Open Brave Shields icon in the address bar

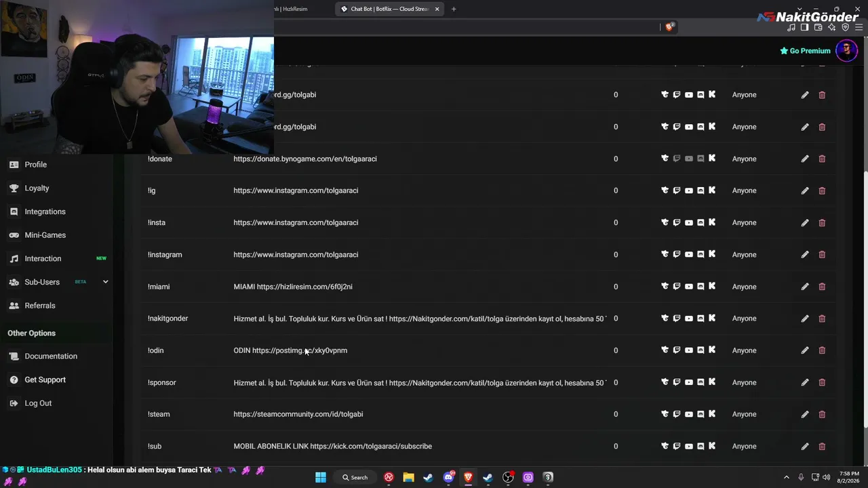[669, 27]
